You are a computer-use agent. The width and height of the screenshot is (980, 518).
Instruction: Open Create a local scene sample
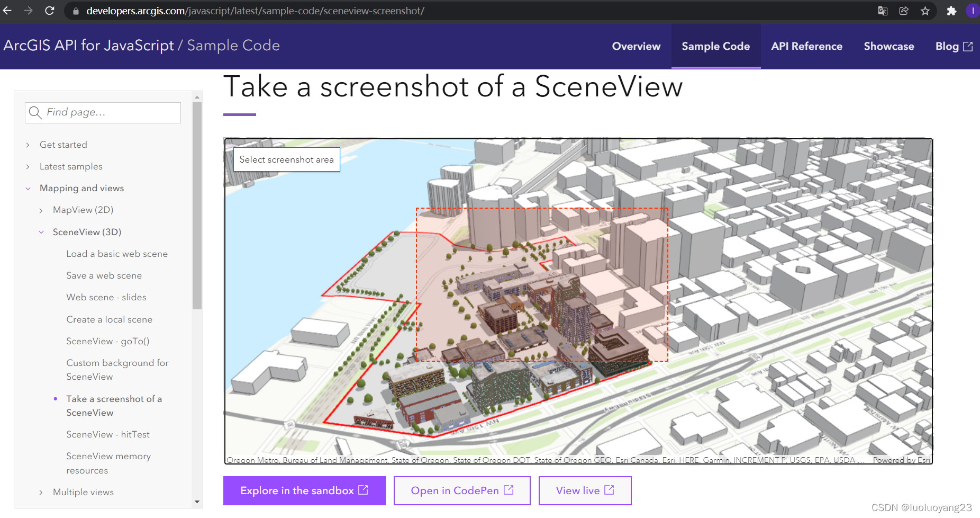(x=109, y=319)
